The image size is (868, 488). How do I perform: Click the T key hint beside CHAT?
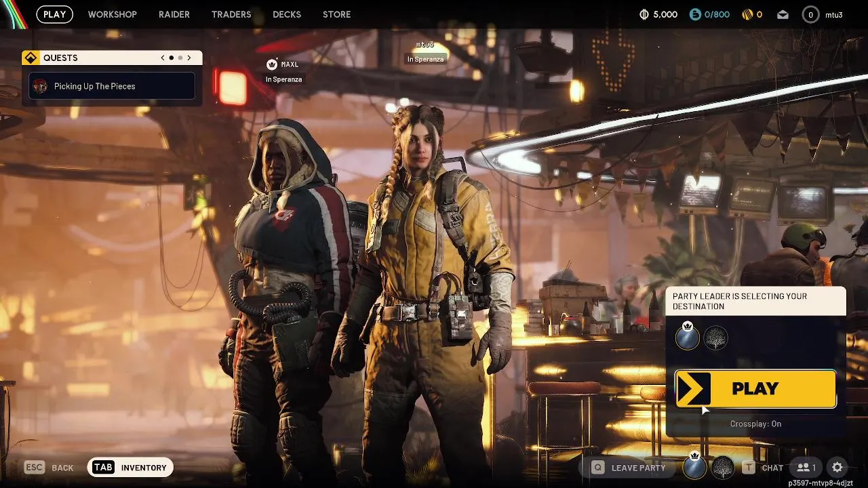[x=749, y=468]
